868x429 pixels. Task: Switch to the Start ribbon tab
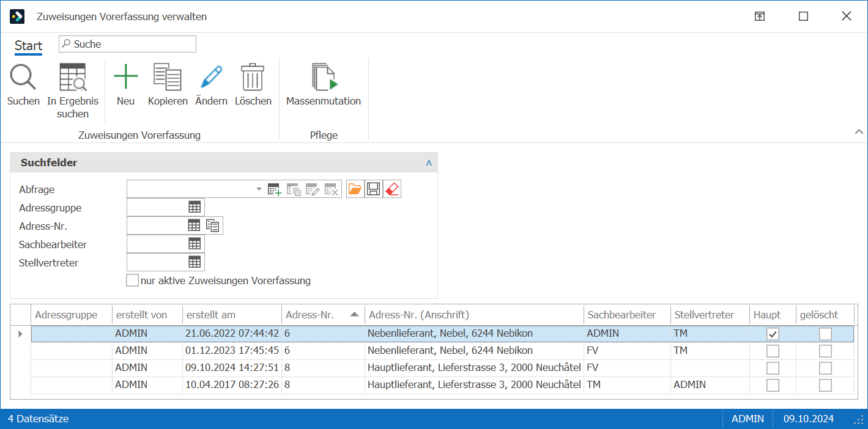point(28,45)
